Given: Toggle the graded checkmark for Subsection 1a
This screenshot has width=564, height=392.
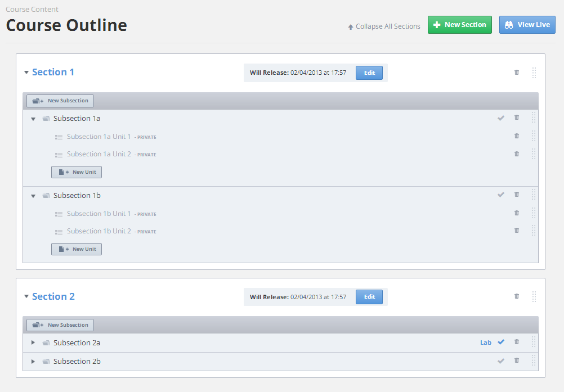Looking at the screenshot, I should click(x=501, y=118).
